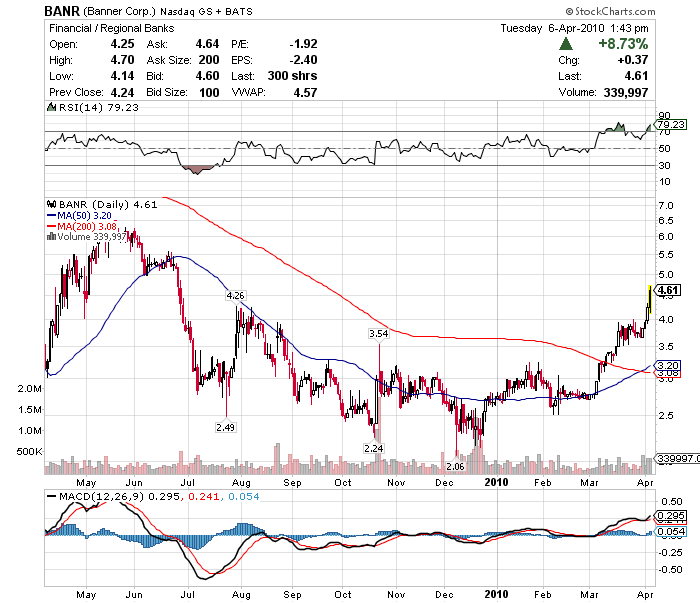Click the RSI 79.23 value flag
This screenshot has height=603, width=700.
point(670,125)
